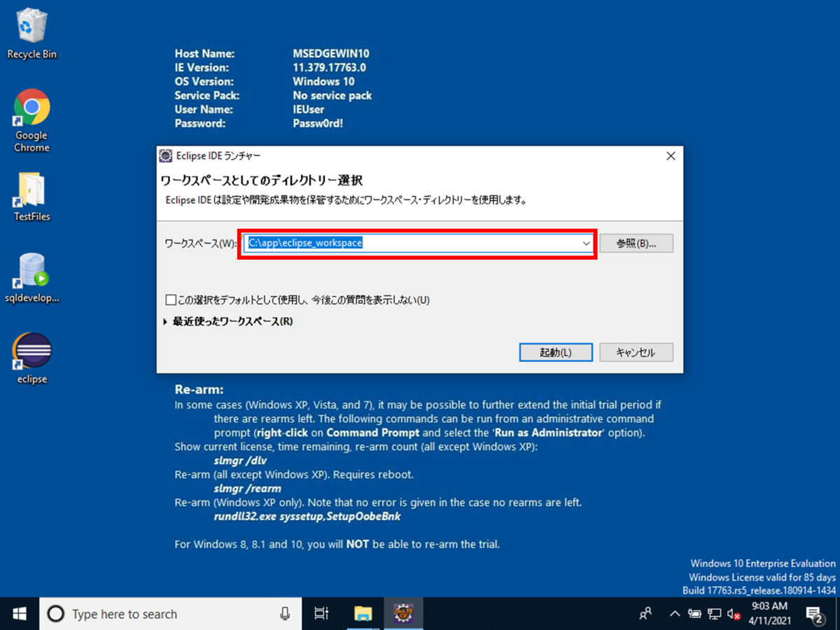Enable the use-as-default workspace checkbox

pyautogui.click(x=171, y=300)
